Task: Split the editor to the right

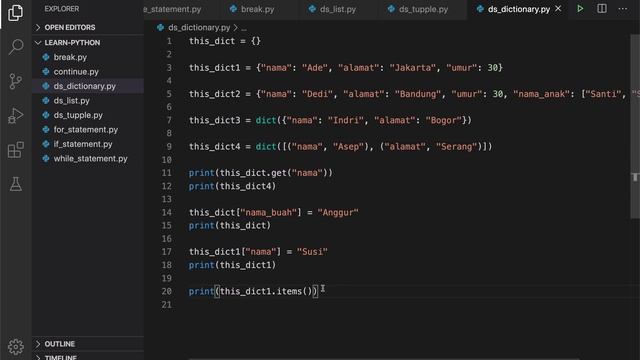Action: (602, 9)
